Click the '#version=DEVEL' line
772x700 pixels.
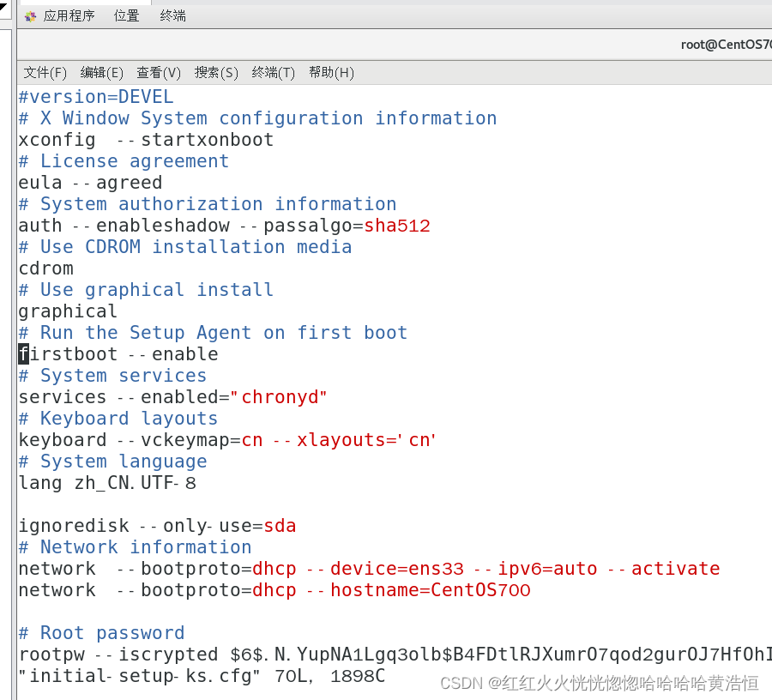(x=96, y=97)
